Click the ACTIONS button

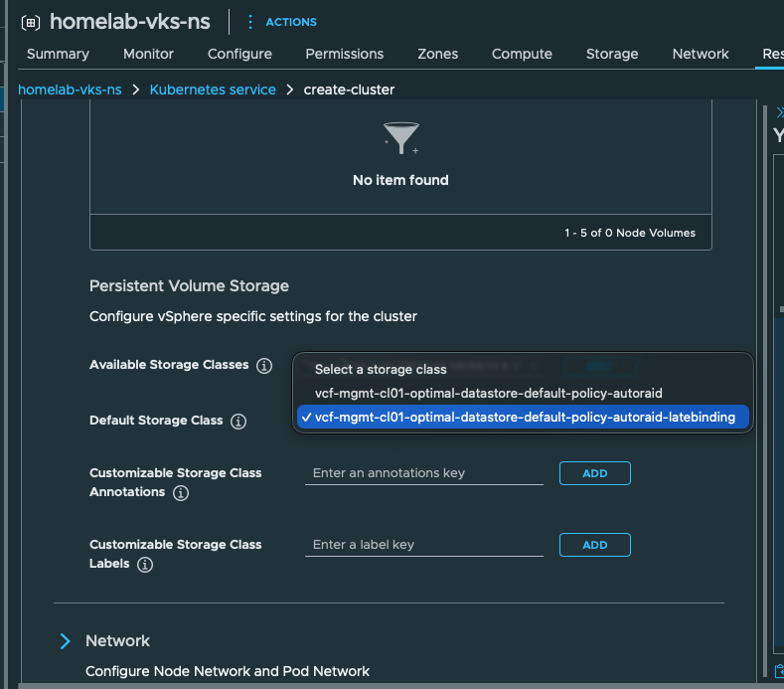pyautogui.click(x=291, y=22)
